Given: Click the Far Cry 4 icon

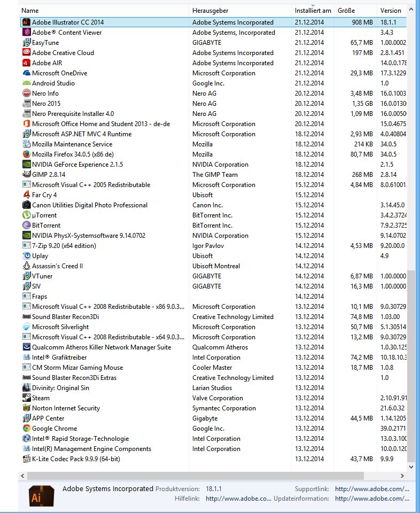Looking at the screenshot, I should click(x=27, y=195).
